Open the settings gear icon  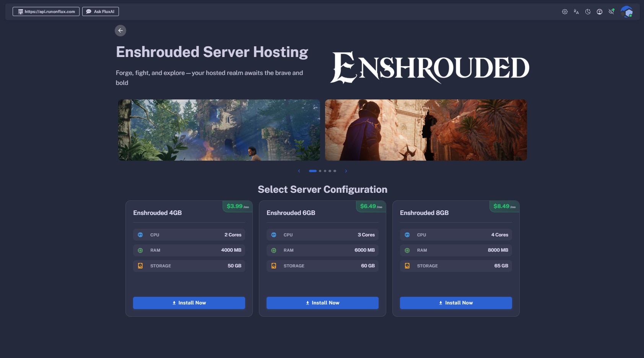(x=564, y=12)
